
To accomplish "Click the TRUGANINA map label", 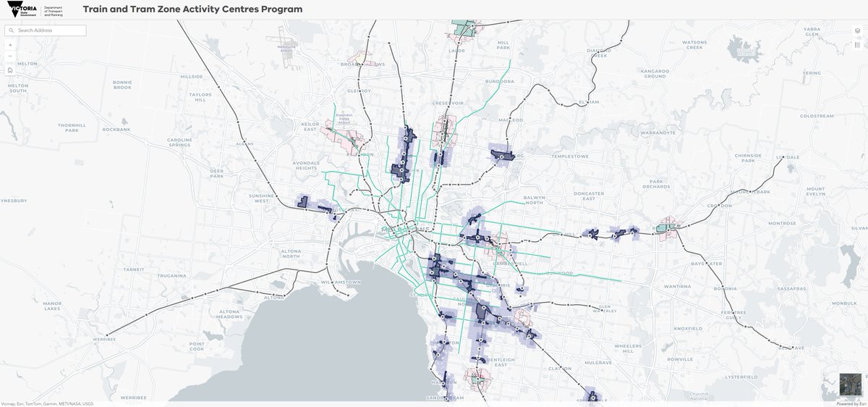I will [171, 276].
